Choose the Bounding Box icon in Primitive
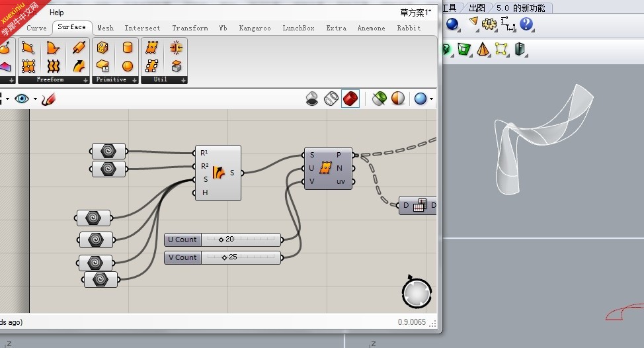 point(102,48)
